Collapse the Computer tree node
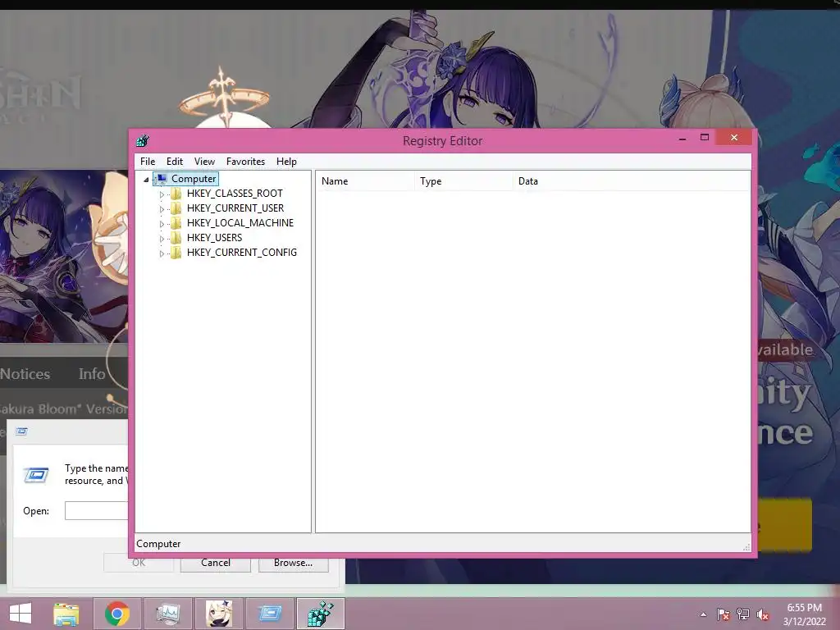 tap(146, 180)
